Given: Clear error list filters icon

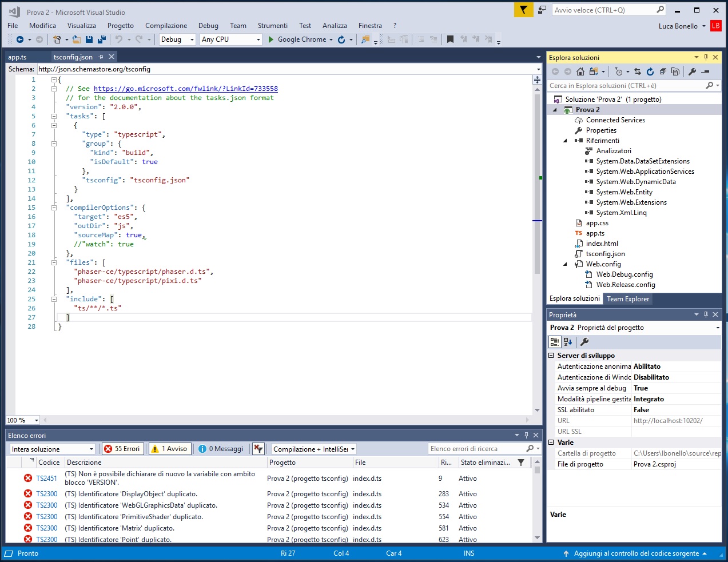Looking at the screenshot, I should coord(258,449).
